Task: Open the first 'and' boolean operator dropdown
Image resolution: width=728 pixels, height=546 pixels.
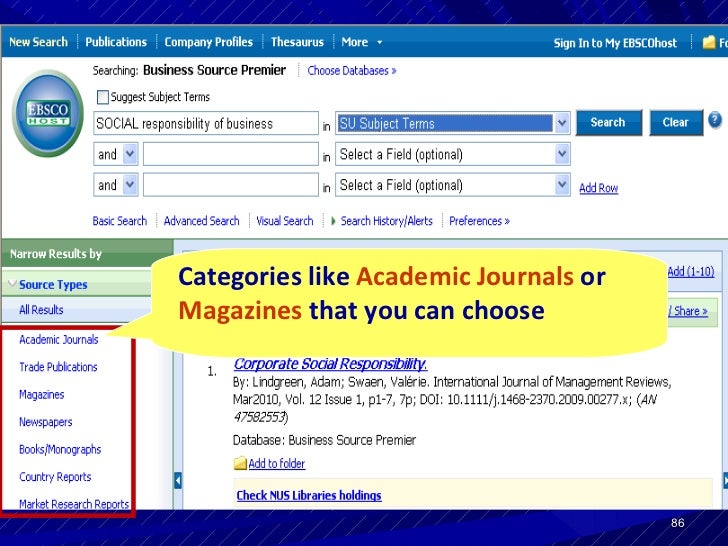Action: (x=130, y=155)
